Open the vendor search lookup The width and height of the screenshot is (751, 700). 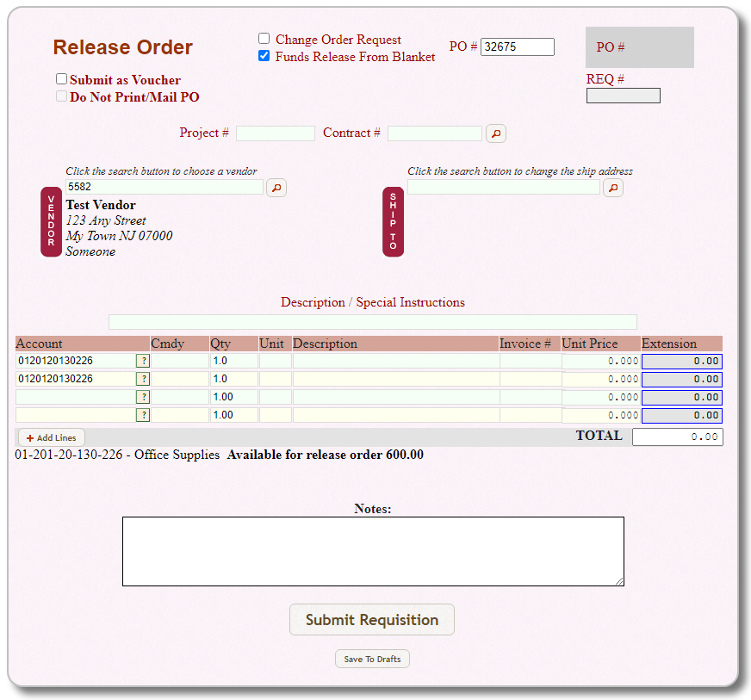tap(276, 187)
